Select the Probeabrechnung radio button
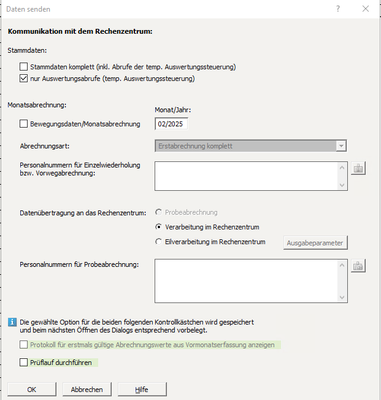 pyautogui.click(x=159, y=212)
